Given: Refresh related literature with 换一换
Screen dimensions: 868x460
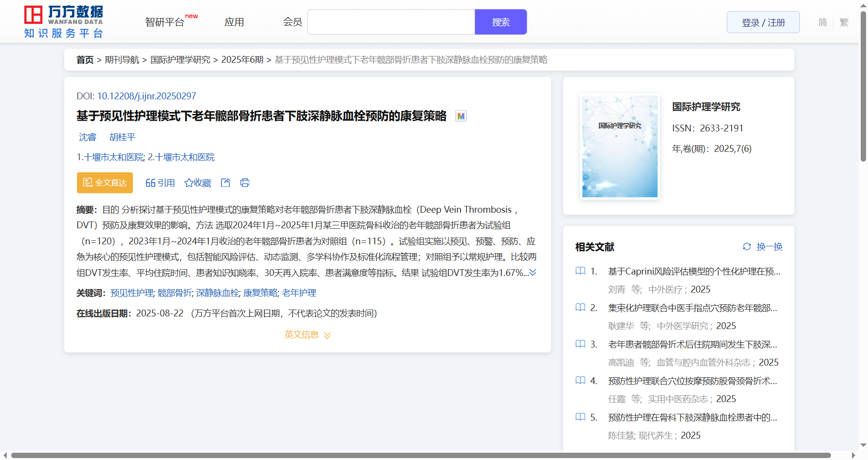Looking at the screenshot, I should coord(763,247).
